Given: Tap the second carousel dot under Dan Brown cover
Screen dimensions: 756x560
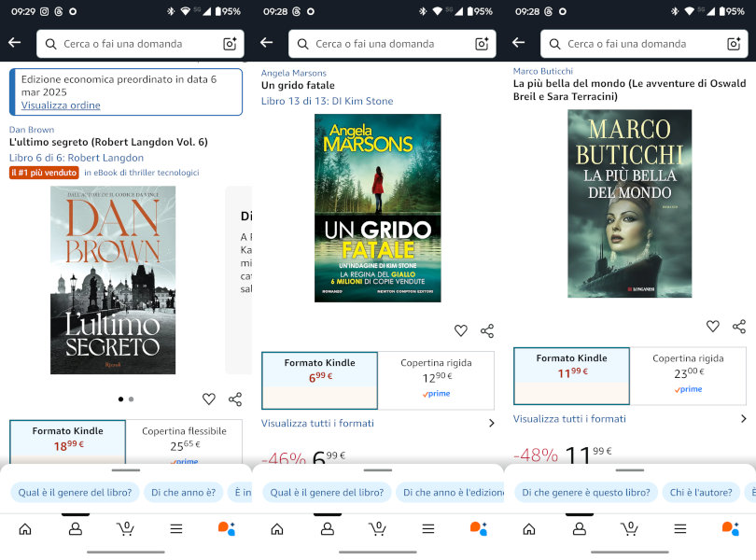Looking at the screenshot, I should click(132, 399).
